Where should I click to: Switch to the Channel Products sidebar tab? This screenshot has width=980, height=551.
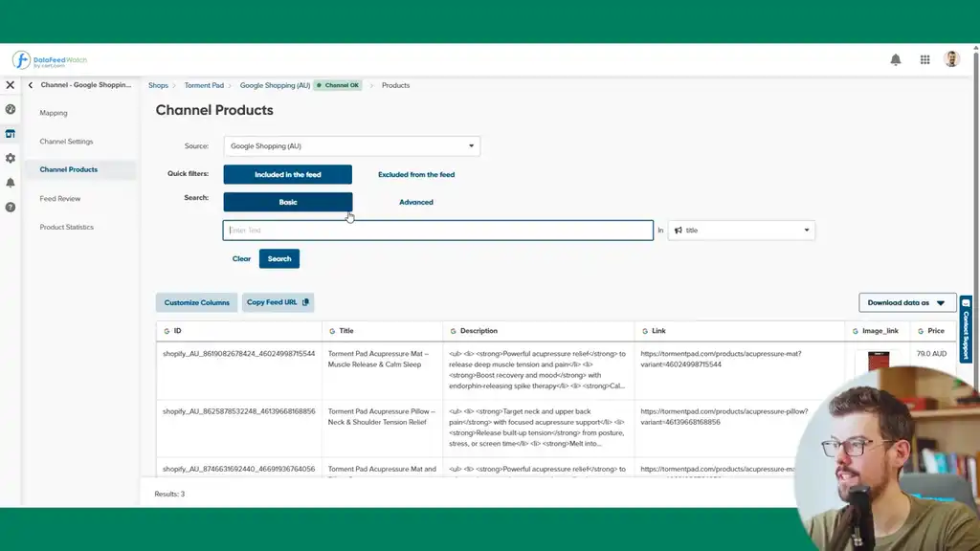[x=68, y=169]
